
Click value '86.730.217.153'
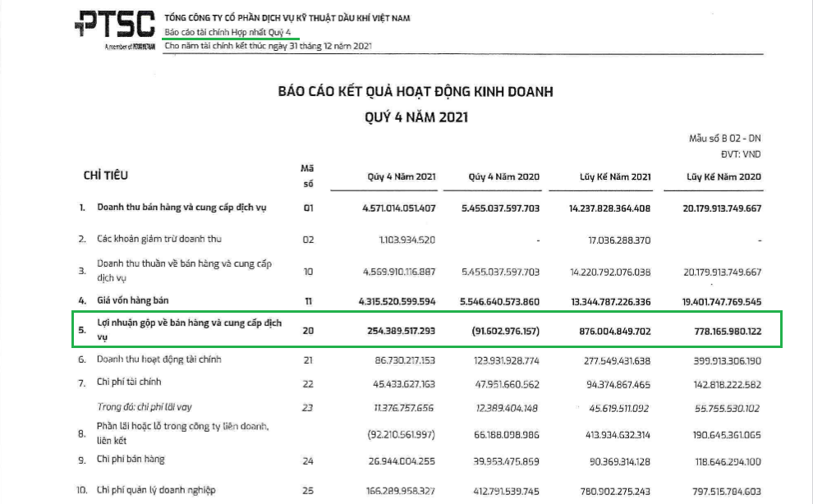[405, 360]
